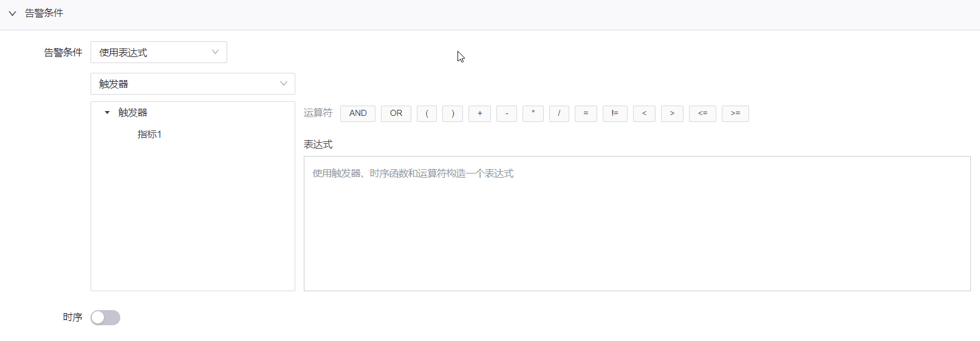Open the 触发器 selection dropdown
The height and width of the screenshot is (341, 980).
click(x=193, y=84)
